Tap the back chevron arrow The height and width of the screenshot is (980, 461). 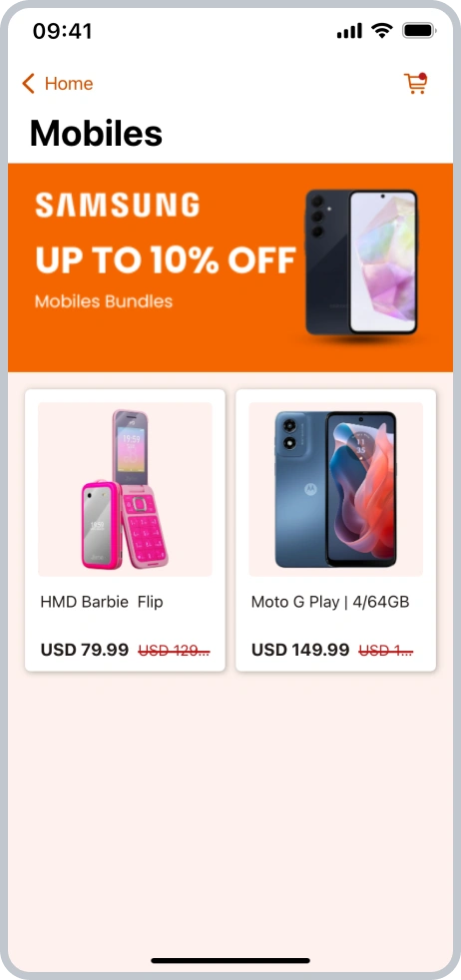(x=28, y=83)
